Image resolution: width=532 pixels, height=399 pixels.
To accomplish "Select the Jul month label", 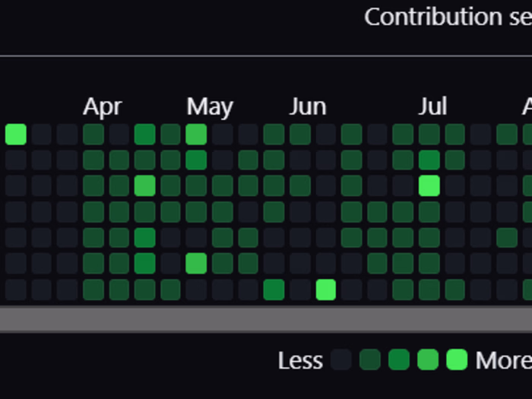I will pyautogui.click(x=432, y=107).
